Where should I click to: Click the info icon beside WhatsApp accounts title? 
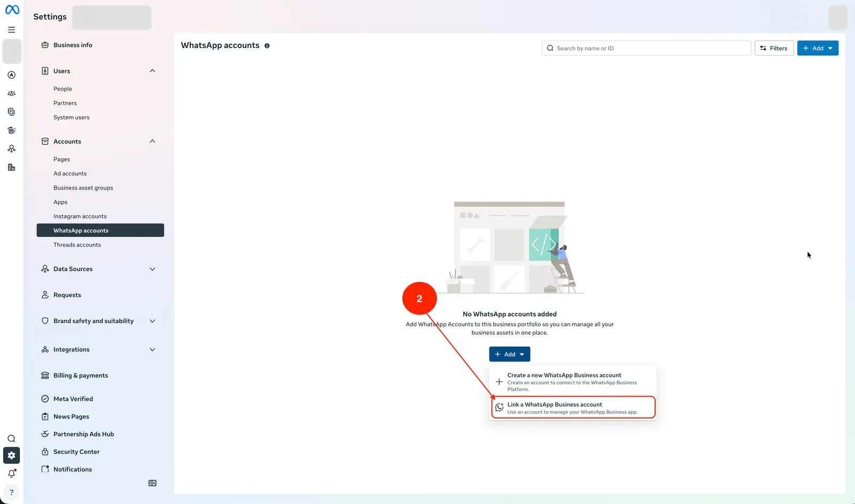tap(267, 46)
